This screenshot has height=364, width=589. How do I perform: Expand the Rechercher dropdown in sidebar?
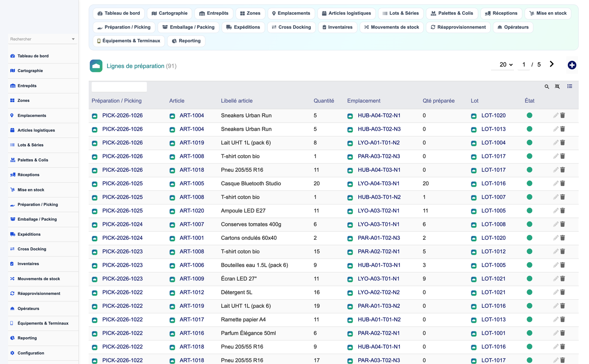coord(73,39)
